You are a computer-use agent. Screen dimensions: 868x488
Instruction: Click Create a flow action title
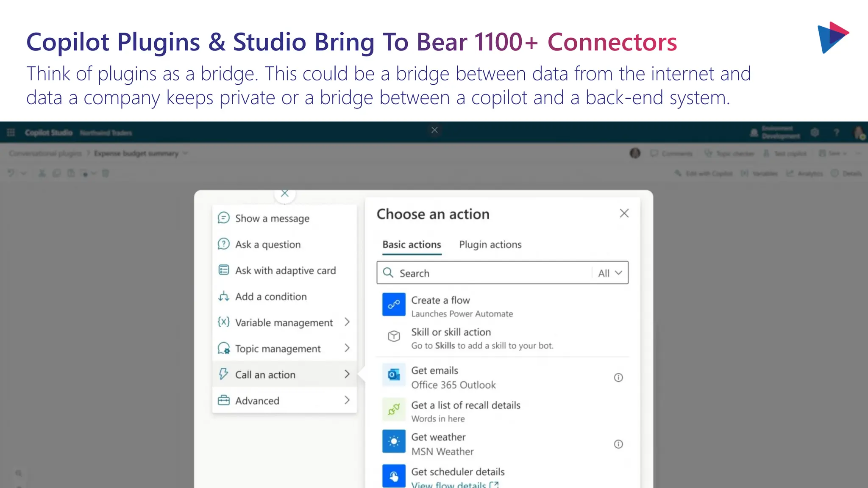click(x=440, y=300)
